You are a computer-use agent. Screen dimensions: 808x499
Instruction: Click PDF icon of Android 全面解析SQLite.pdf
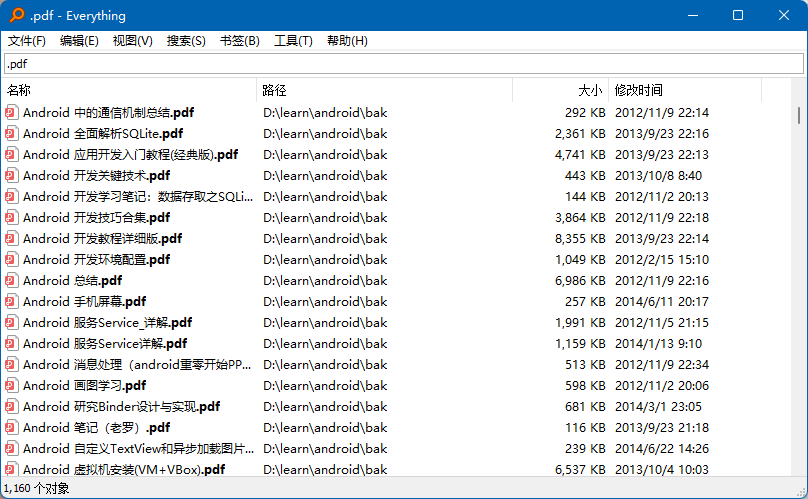(x=11, y=134)
